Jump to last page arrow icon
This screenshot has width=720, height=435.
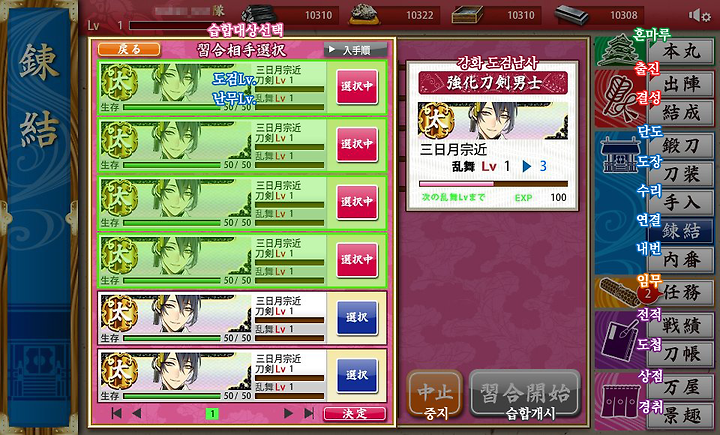309,413
